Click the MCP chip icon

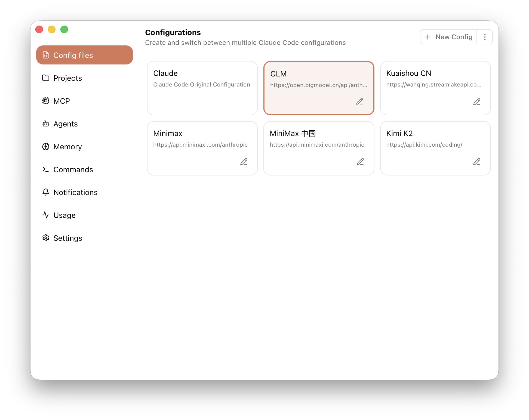point(46,101)
